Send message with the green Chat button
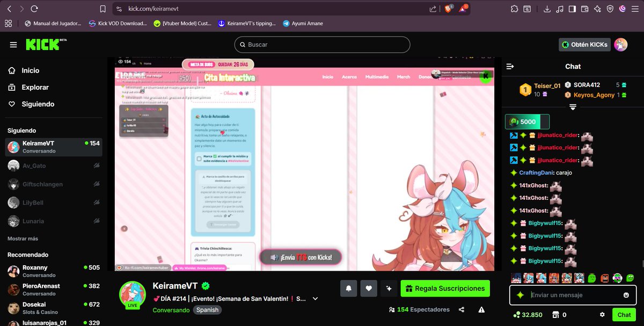This screenshot has height=326, width=644. (x=624, y=315)
